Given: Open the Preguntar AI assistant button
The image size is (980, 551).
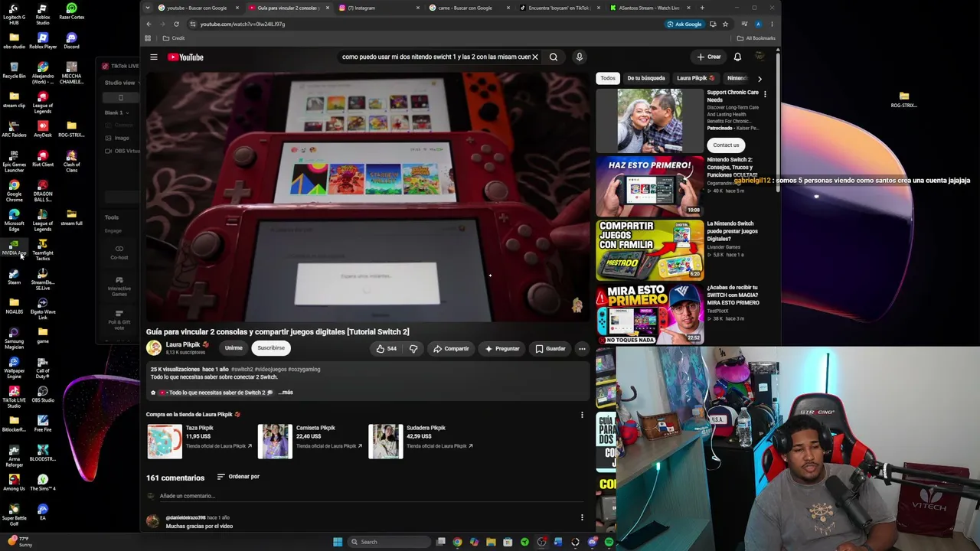Looking at the screenshot, I should click(x=502, y=349).
